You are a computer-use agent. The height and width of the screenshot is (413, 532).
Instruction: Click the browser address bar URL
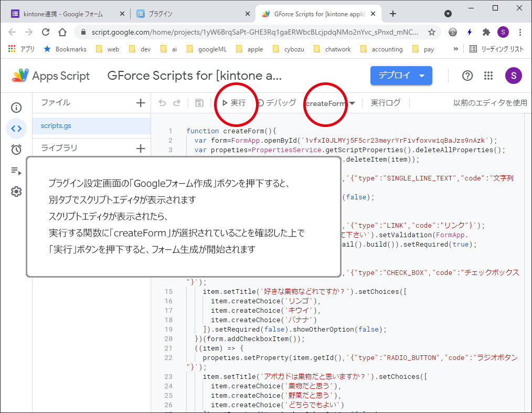pyautogui.click(x=252, y=32)
